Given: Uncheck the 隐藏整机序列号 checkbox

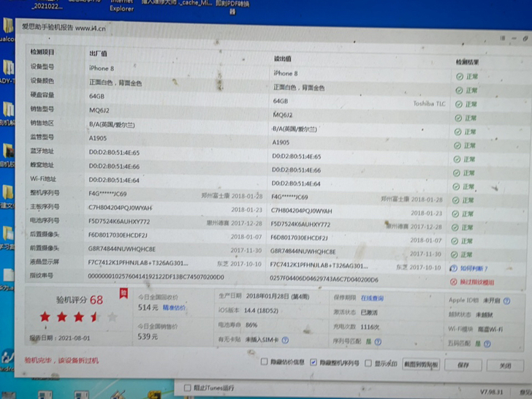Looking at the screenshot, I should (x=313, y=362).
